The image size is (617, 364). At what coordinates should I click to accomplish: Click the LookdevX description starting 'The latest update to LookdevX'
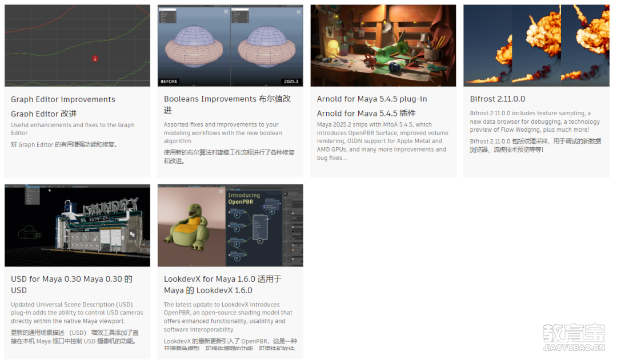[228, 317]
